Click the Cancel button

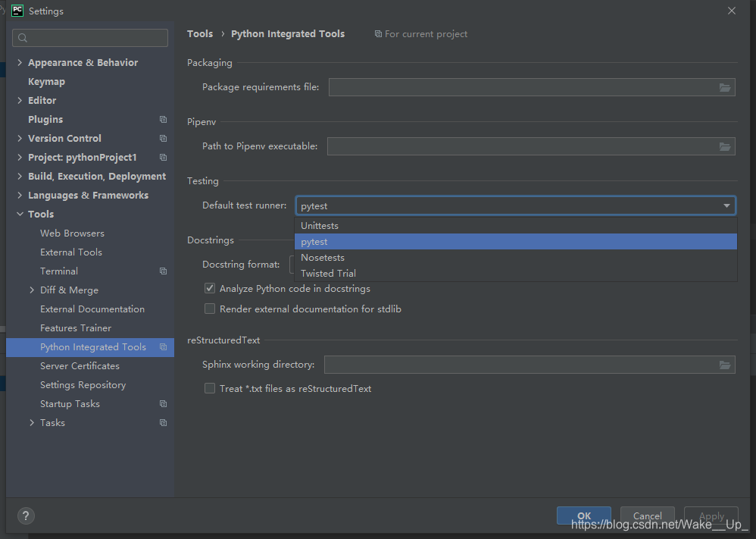(647, 515)
